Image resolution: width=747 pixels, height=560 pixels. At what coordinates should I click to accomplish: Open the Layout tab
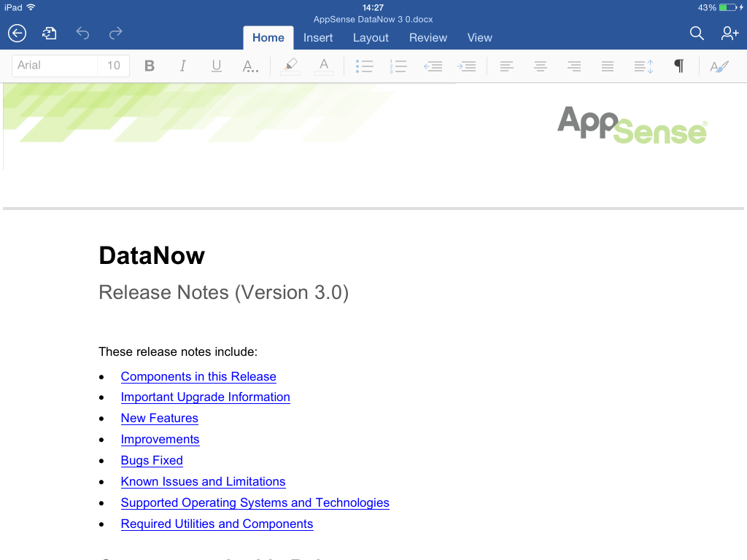[371, 38]
